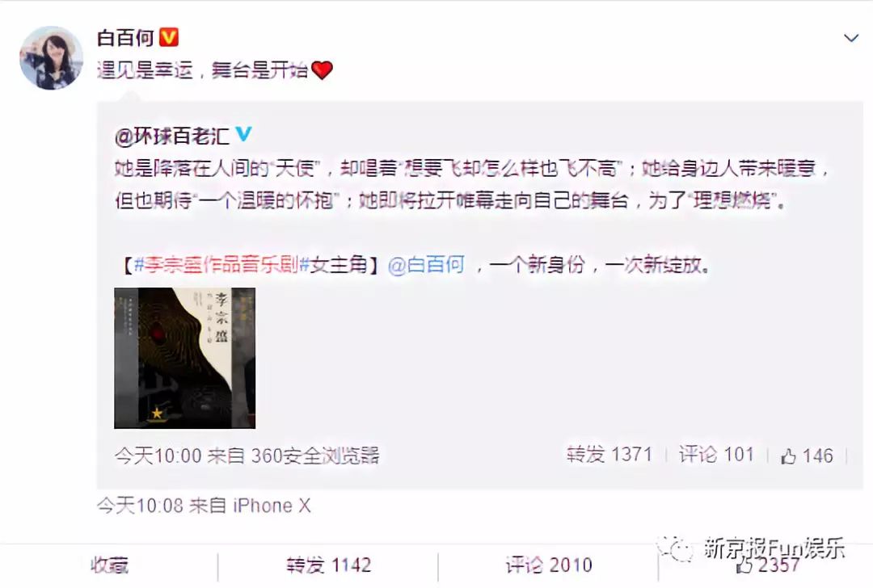
Task: Open 白百何's profile avatar
Action: coord(51,58)
